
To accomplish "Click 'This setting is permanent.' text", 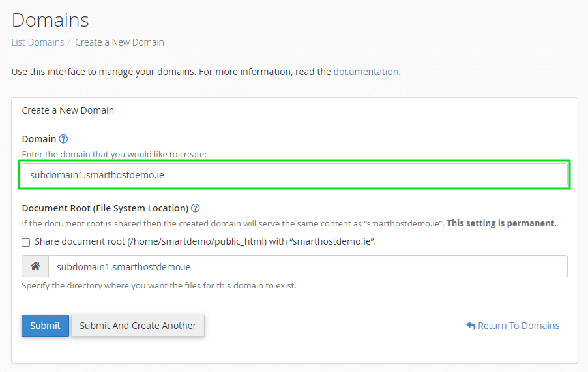I will (x=501, y=223).
